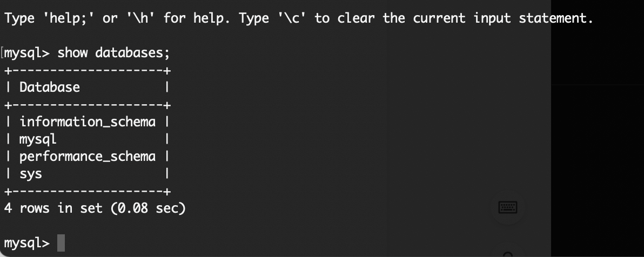Select the mysql database row in the table
This screenshot has width=644, height=257.
coord(87,139)
